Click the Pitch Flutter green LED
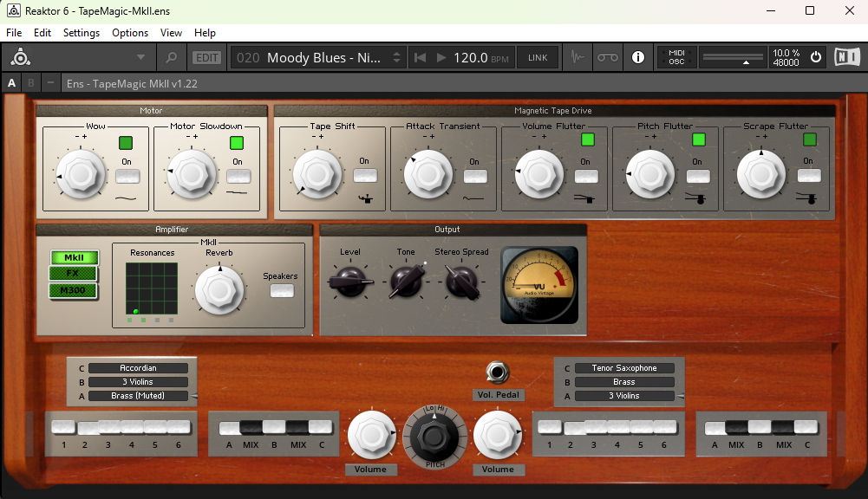 699,140
